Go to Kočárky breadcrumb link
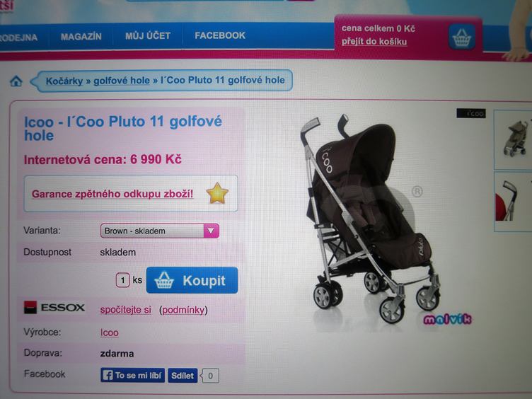532x399 pixels. tap(64, 81)
